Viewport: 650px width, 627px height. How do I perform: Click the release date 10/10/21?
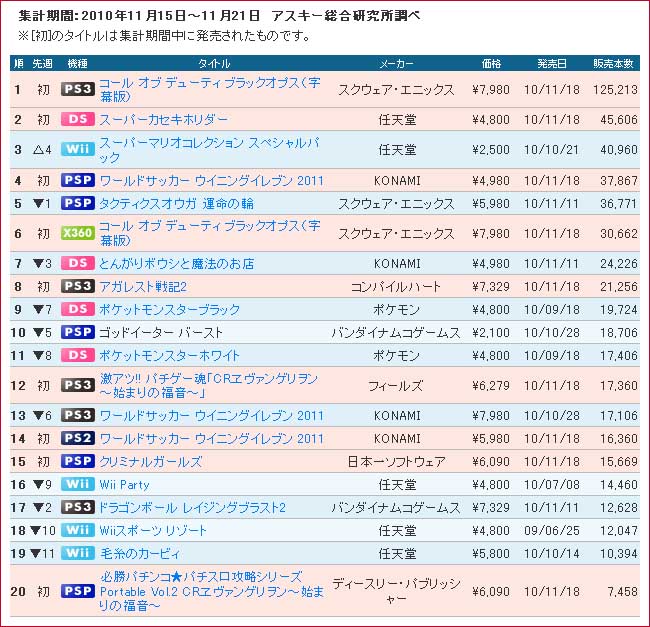tap(552, 150)
